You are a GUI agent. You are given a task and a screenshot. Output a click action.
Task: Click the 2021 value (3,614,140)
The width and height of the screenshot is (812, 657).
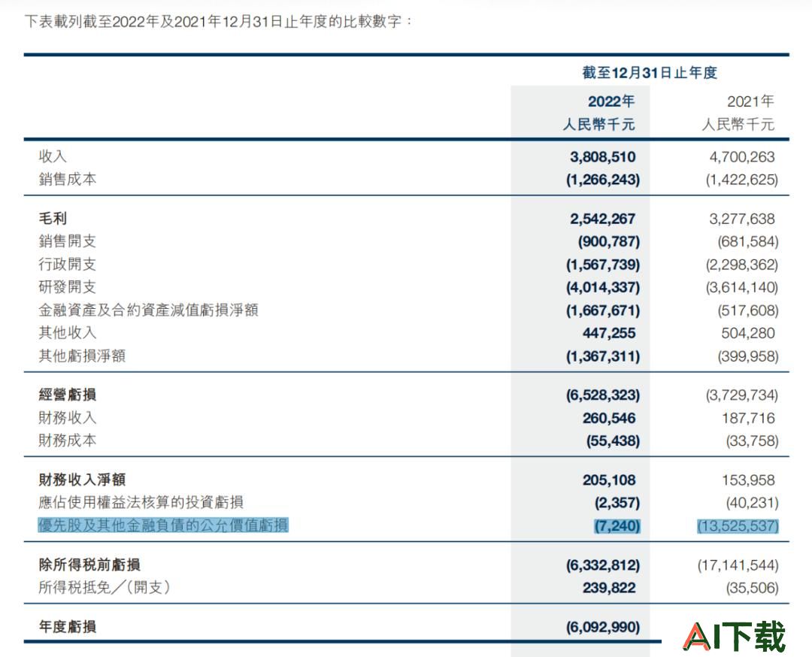(741, 287)
